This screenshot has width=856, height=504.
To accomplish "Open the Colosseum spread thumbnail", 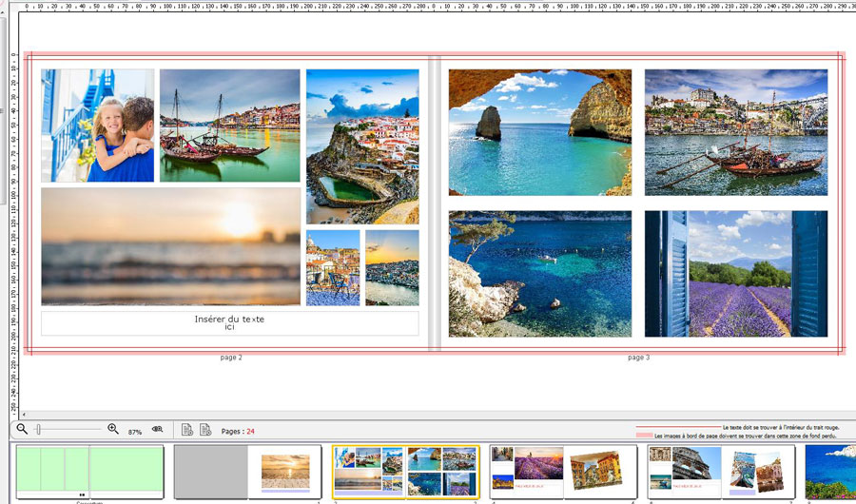I will (x=722, y=472).
